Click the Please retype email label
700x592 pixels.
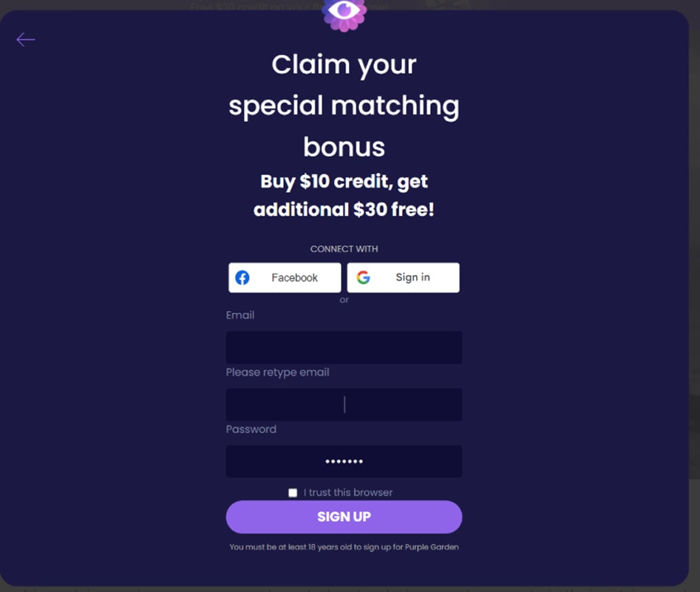pos(278,372)
